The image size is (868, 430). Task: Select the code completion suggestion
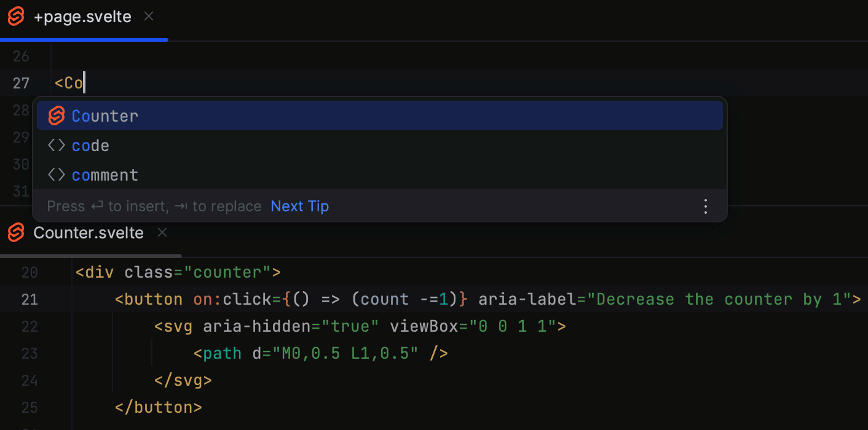pos(90,145)
